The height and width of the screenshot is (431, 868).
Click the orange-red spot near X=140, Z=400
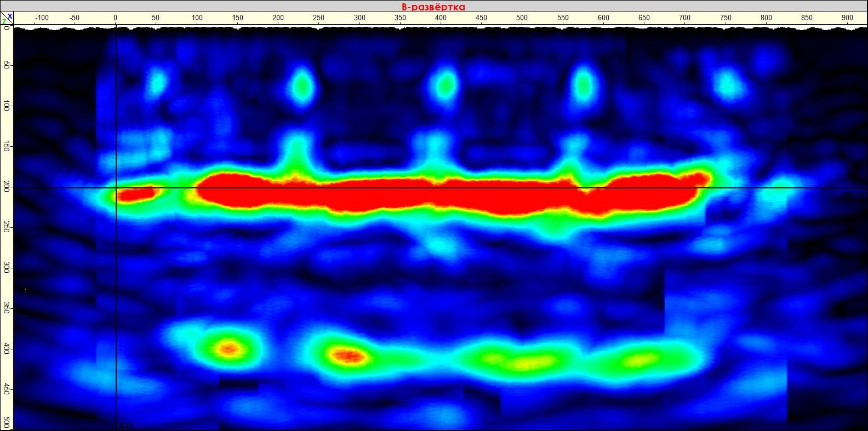click(229, 347)
